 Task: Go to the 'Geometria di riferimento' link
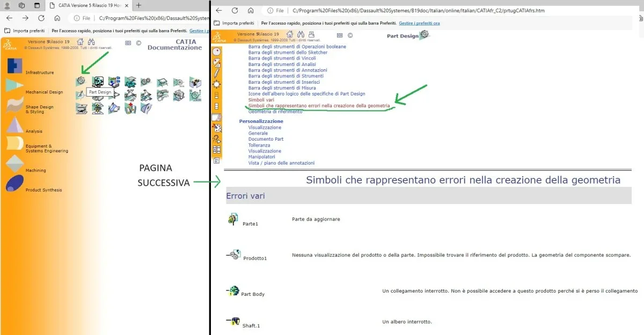click(x=275, y=112)
